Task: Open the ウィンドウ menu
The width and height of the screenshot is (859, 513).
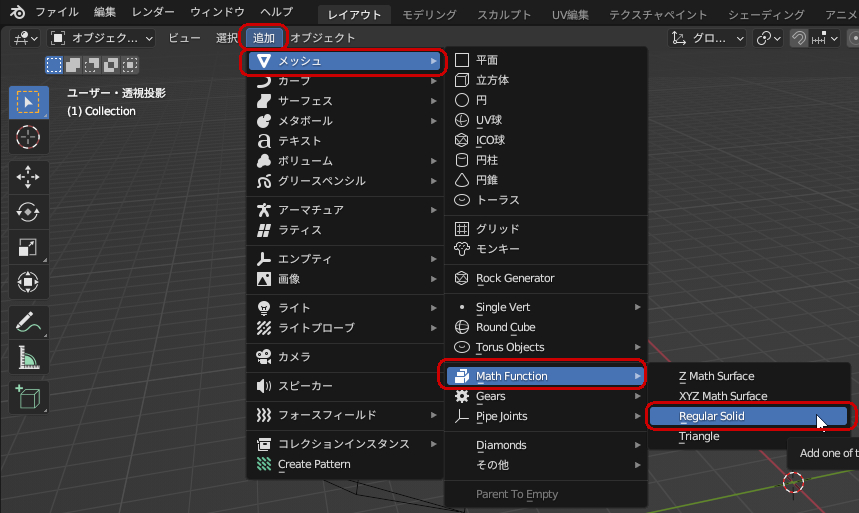Action: tap(217, 12)
